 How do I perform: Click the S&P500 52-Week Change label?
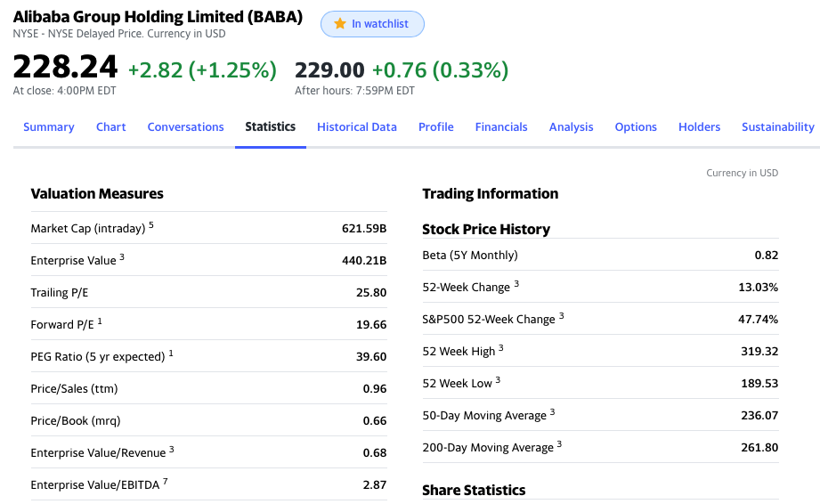[x=489, y=319]
